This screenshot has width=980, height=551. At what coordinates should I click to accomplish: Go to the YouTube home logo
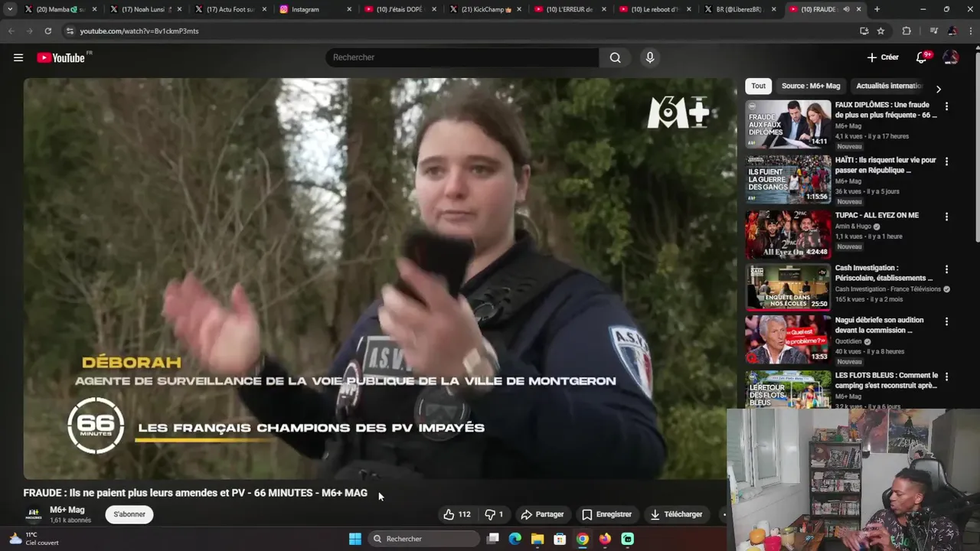point(61,57)
